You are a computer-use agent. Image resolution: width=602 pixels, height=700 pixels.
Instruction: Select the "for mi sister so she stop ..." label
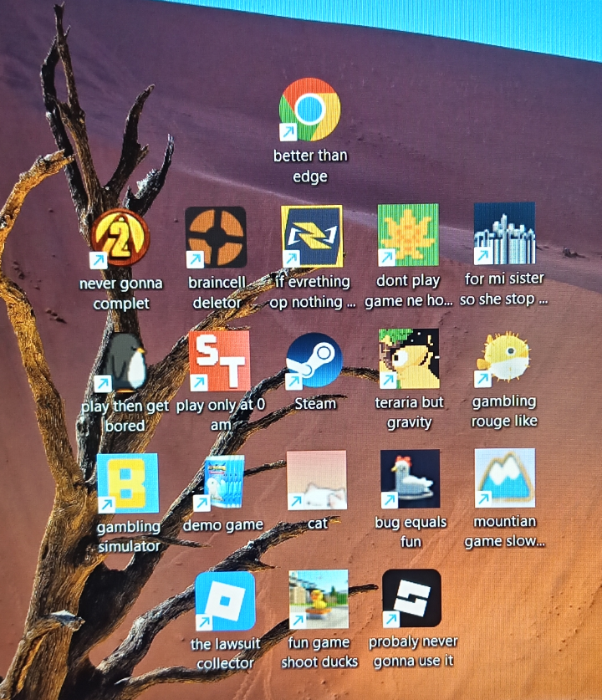coord(504,289)
